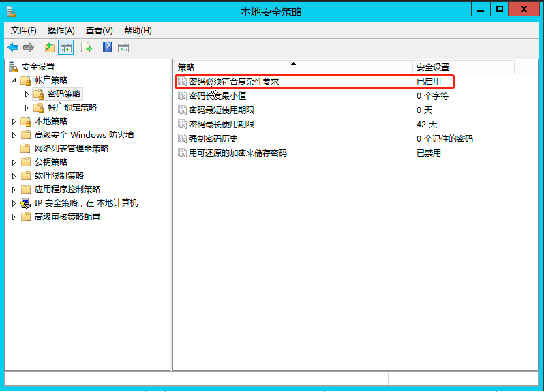Open the 查看(V) menu
This screenshot has width=544, height=392.
(100, 31)
